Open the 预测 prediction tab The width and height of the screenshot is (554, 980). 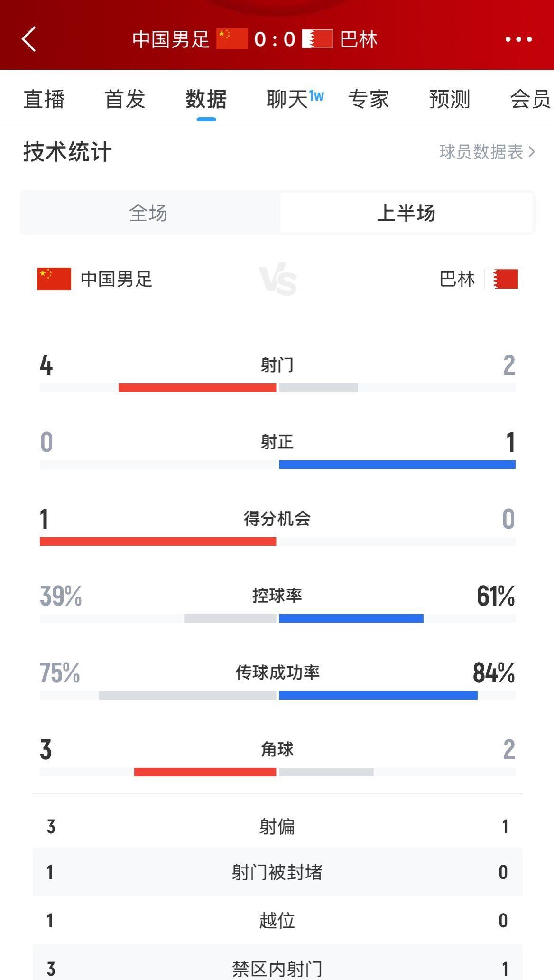pos(449,100)
